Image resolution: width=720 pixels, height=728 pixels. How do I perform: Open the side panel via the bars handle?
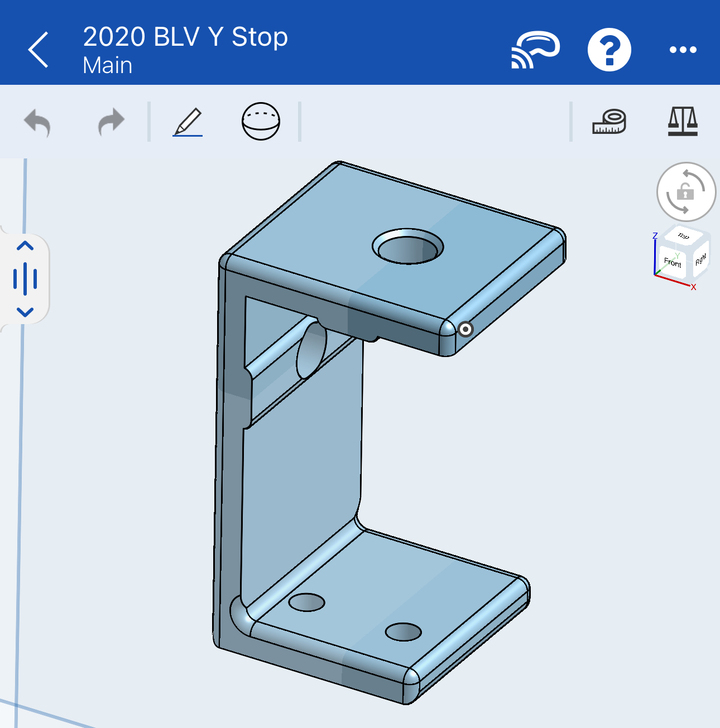pos(25,279)
